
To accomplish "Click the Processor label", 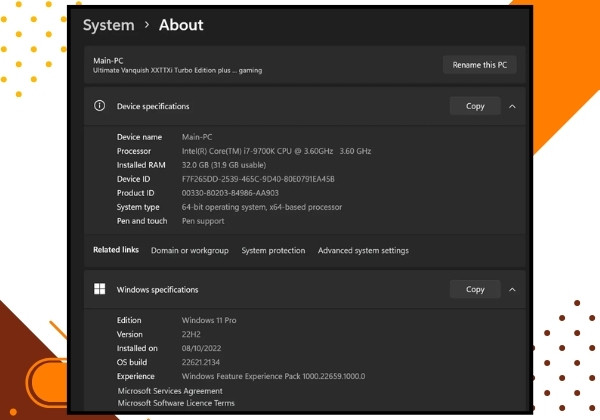I will [x=134, y=151].
